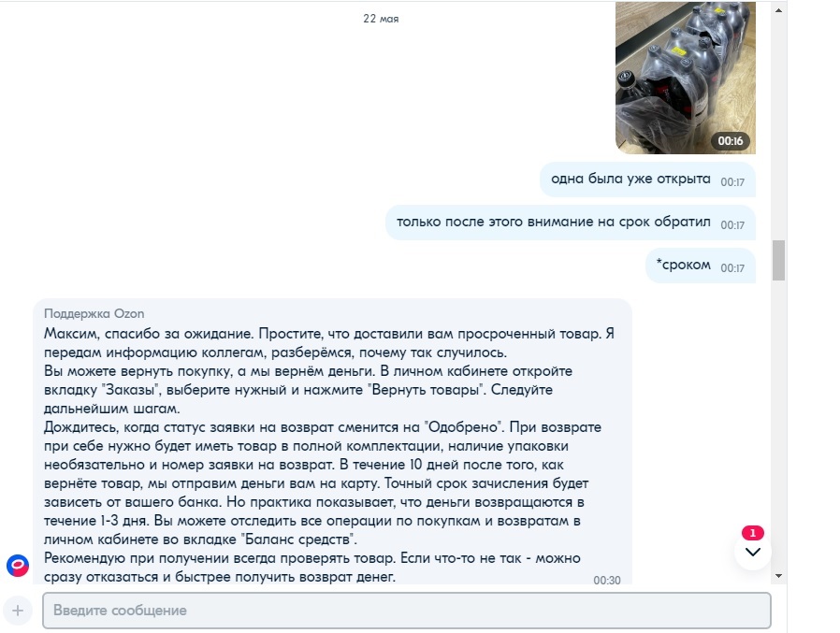Image resolution: width=840 pixels, height=633 pixels.
Task: Click the 00:16 video duration badge
Action: 731,141
